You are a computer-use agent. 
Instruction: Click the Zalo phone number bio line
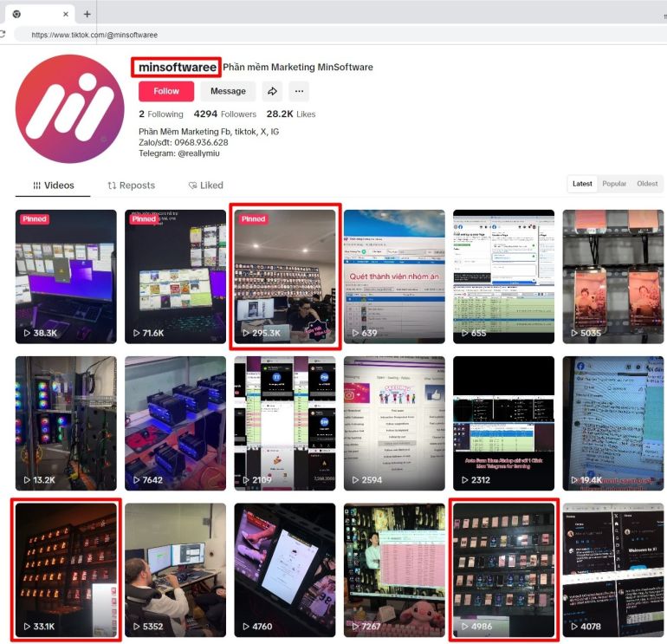point(184,143)
